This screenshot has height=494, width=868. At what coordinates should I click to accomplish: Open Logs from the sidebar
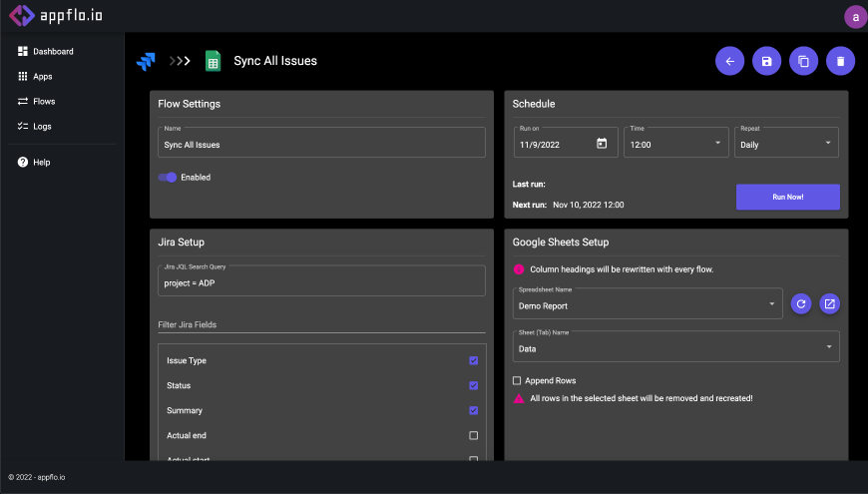[x=41, y=126]
